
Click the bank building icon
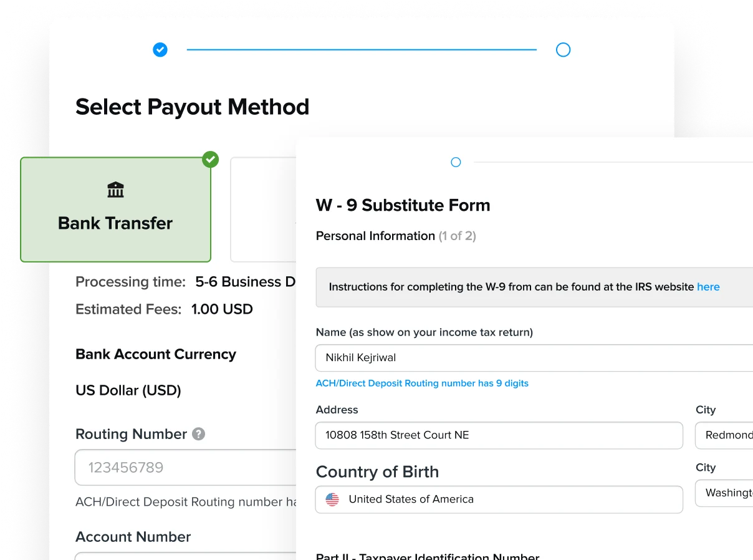[x=115, y=190]
